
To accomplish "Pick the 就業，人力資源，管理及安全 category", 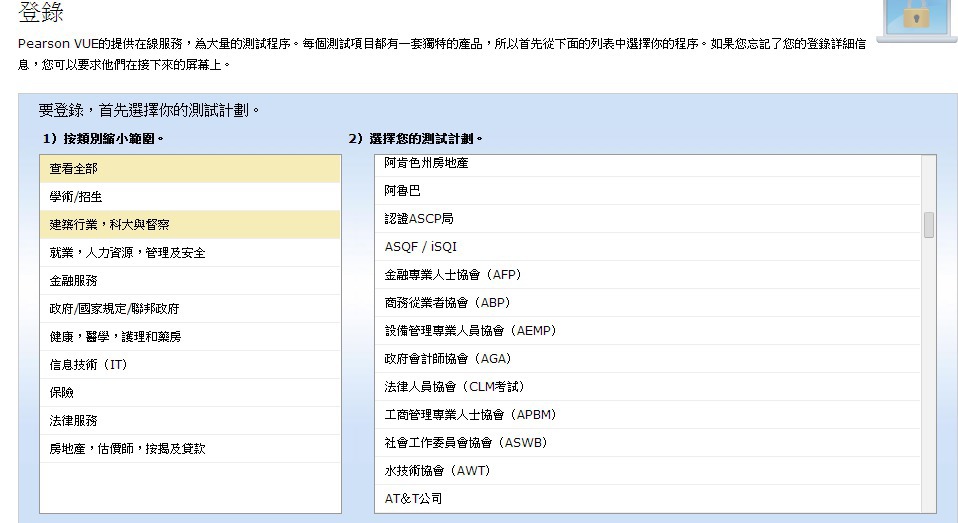I will coord(190,253).
